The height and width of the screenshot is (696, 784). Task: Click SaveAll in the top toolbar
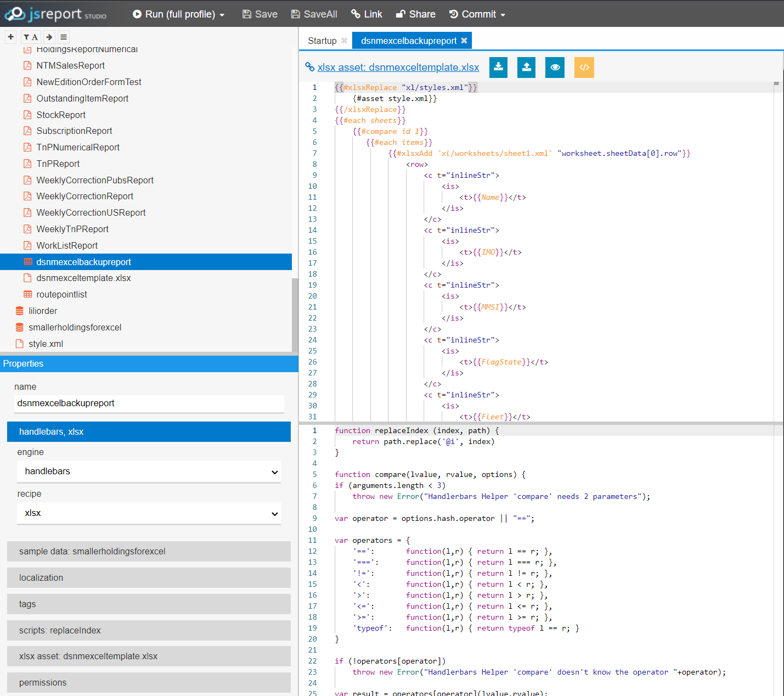[x=314, y=14]
